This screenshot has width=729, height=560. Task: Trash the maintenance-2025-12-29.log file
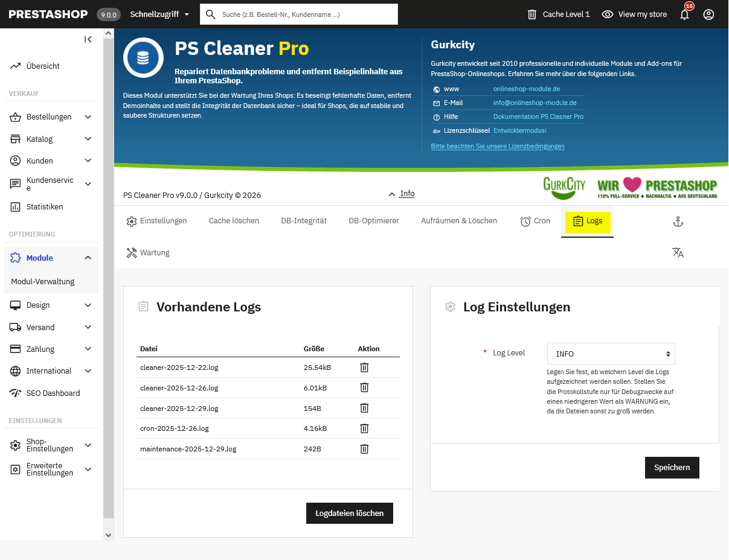tap(364, 449)
